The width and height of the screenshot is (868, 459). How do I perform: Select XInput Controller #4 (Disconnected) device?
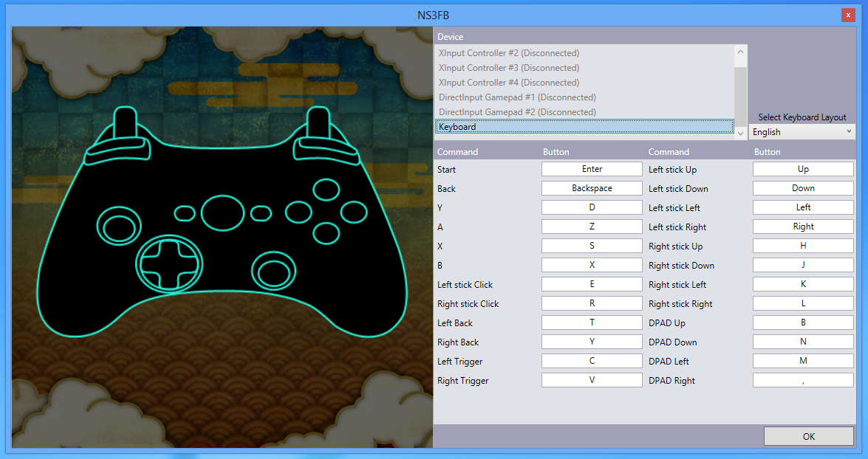(x=584, y=83)
